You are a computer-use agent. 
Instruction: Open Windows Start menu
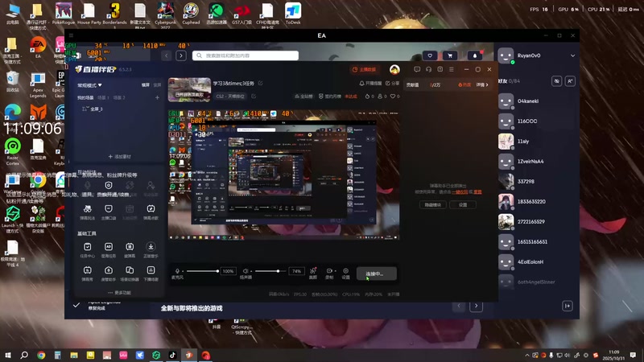[8, 355]
